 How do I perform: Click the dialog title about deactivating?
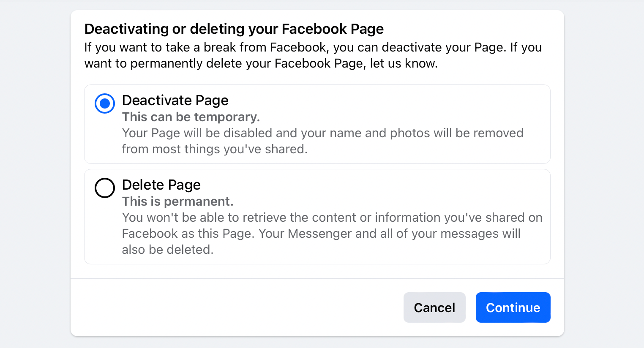click(x=234, y=29)
